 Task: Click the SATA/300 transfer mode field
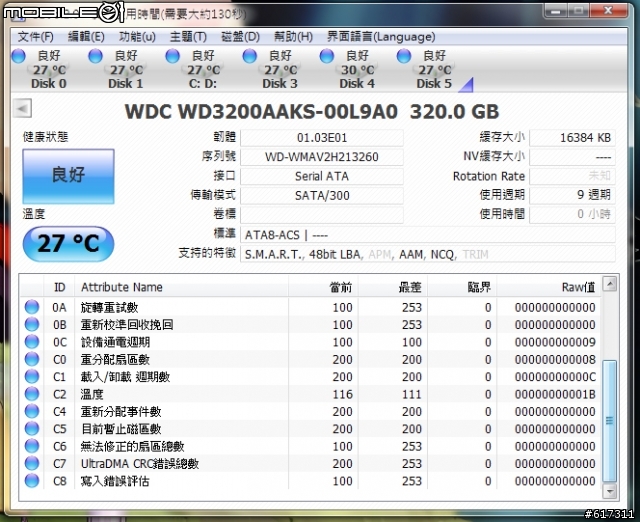pos(322,195)
